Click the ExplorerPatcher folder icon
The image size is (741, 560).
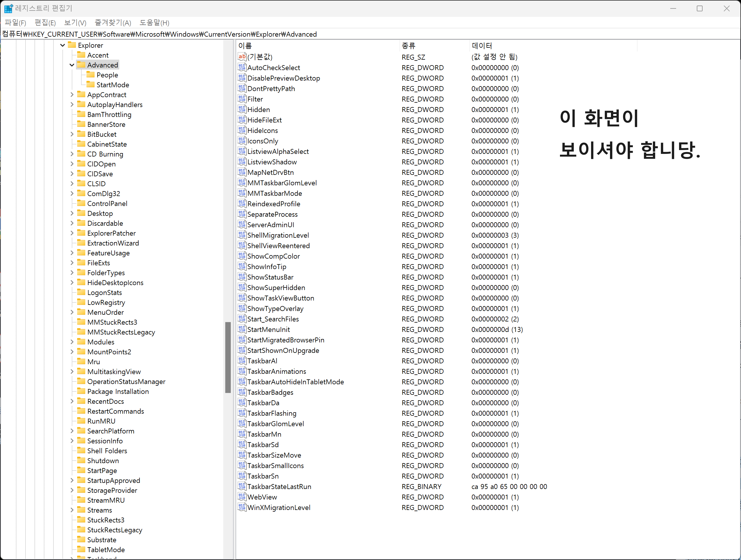(x=81, y=233)
